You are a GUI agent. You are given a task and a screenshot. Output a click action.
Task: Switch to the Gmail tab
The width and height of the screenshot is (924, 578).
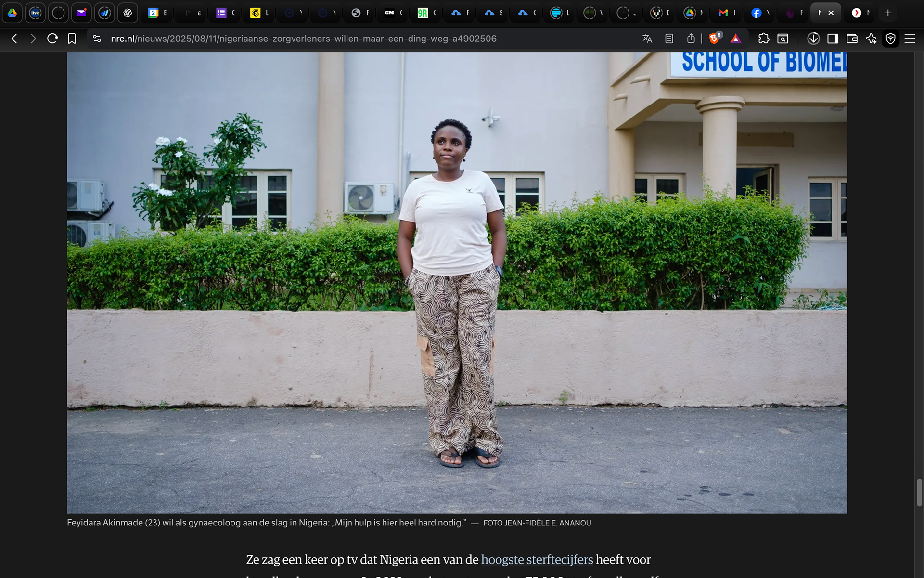pyautogui.click(x=723, y=13)
